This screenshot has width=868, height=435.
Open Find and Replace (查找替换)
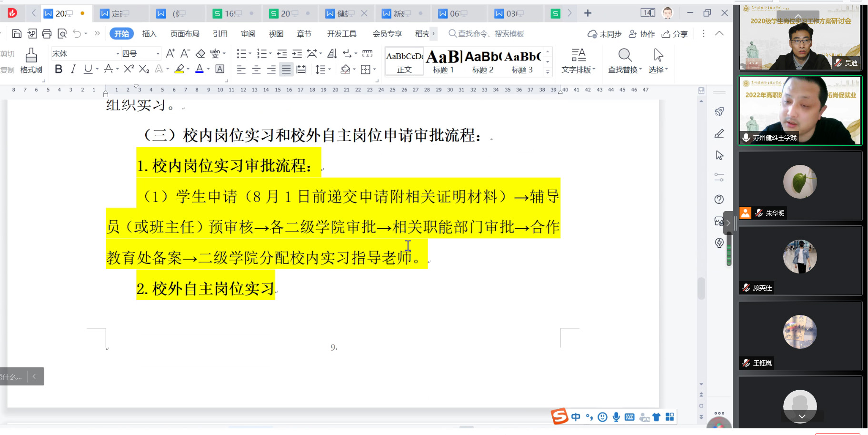coord(625,61)
